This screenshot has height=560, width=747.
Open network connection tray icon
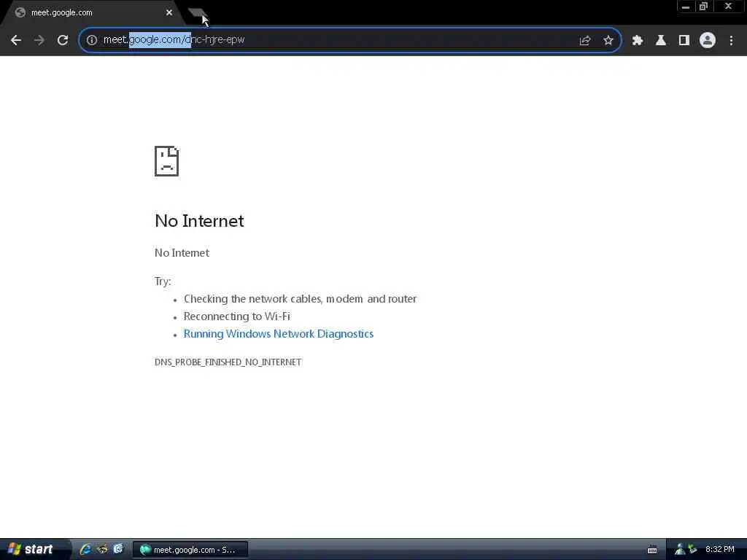680,550
